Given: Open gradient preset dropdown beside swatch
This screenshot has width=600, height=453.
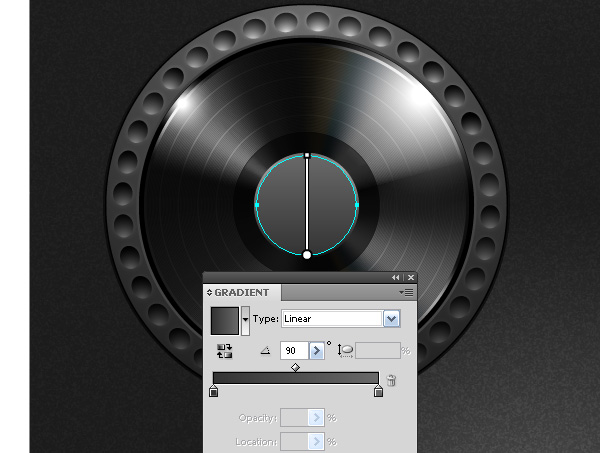Looking at the screenshot, I should 245,321.
